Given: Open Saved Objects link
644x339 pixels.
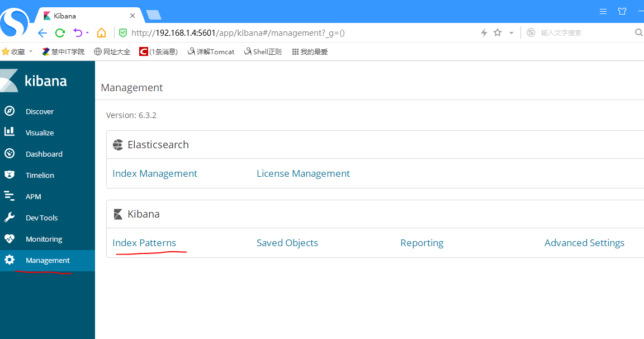Looking at the screenshot, I should [x=287, y=243].
